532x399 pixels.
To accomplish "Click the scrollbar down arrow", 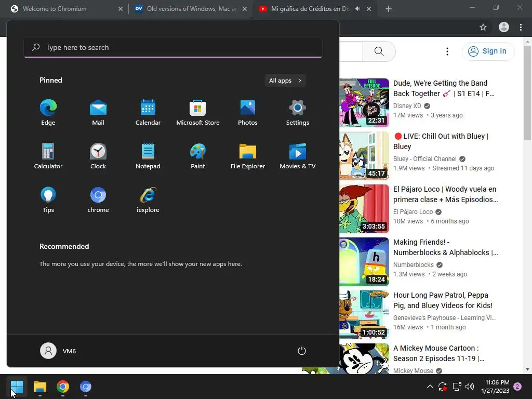I will click(527, 369).
